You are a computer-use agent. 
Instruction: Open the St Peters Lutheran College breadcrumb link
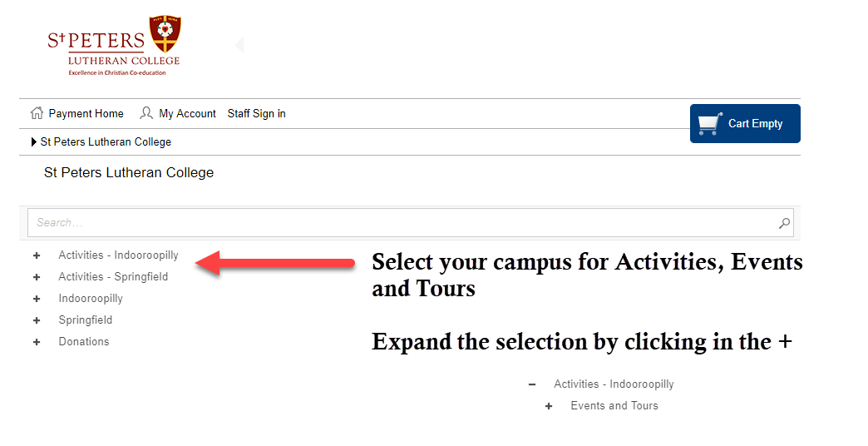coord(106,141)
